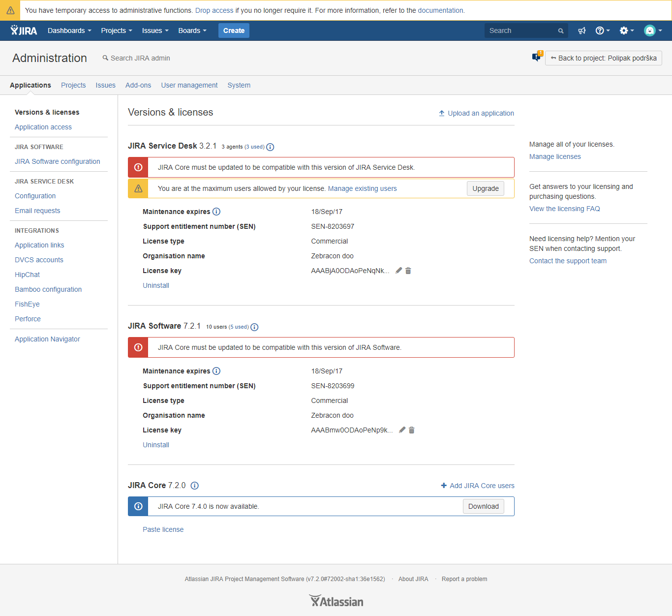Click the upload icon beside Upload an application
This screenshot has width=672, height=616.
(x=441, y=113)
